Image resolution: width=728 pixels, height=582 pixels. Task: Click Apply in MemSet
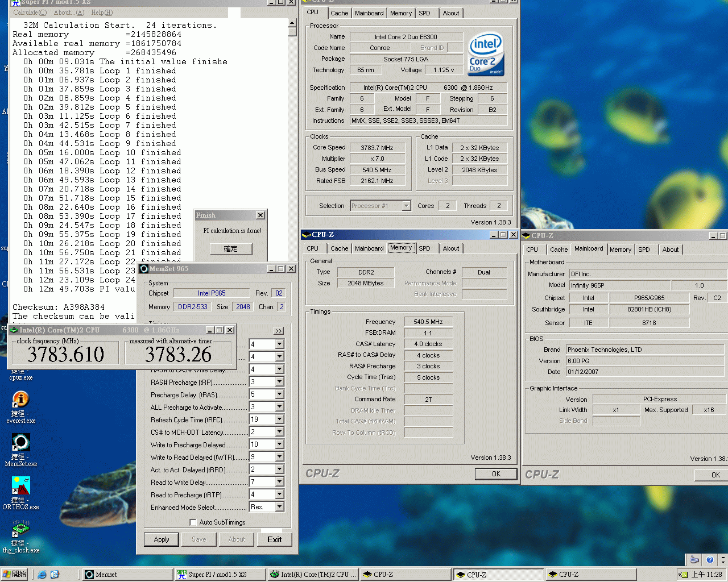(x=162, y=539)
